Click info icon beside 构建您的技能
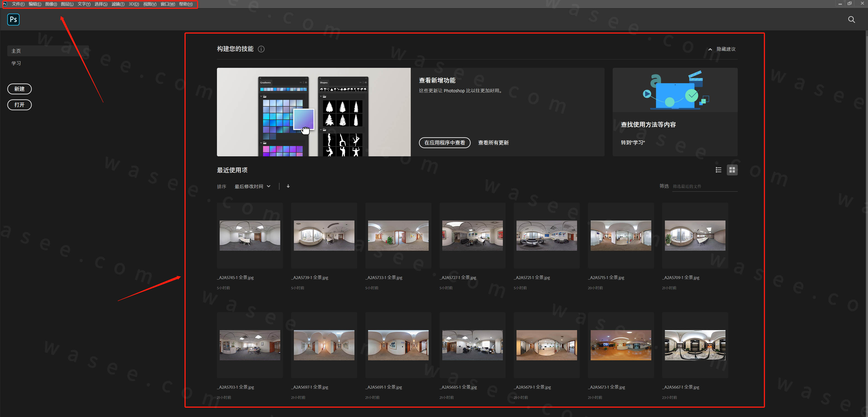The width and height of the screenshot is (868, 417). click(x=261, y=49)
